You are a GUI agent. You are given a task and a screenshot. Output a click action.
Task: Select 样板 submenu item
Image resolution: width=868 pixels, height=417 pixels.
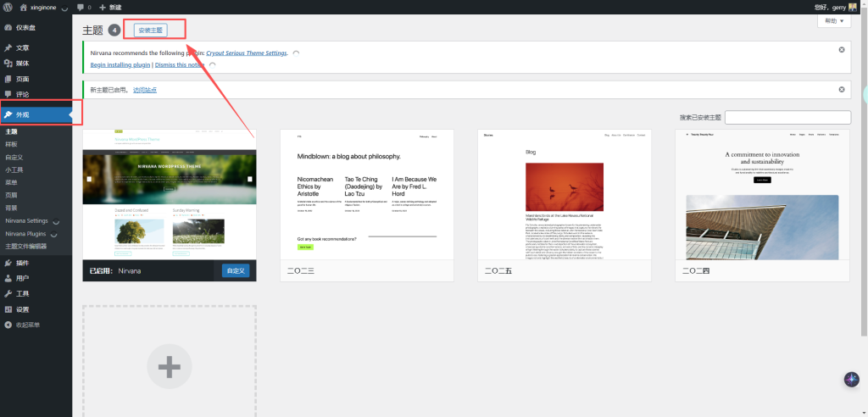coord(12,145)
